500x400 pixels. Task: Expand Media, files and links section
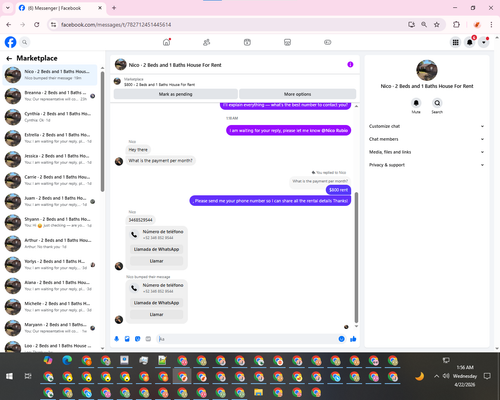(x=426, y=152)
